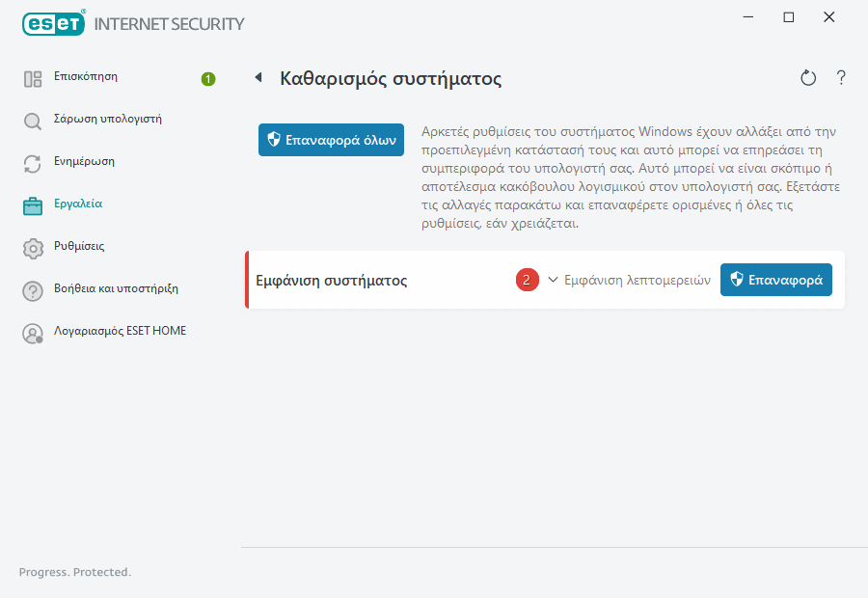Expand Εμφάνιση λεπτομερειών details chevron

pyautogui.click(x=553, y=279)
